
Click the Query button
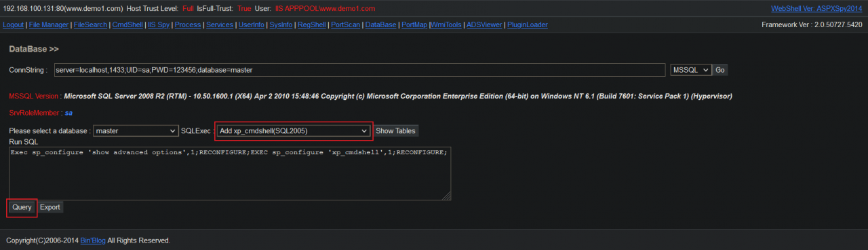[x=22, y=207]
